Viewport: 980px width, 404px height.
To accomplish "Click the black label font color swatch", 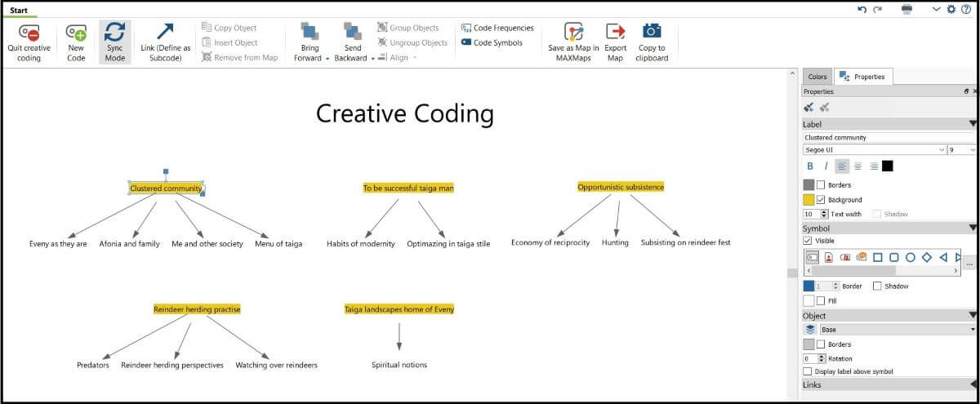I will (x=888, y=166).
